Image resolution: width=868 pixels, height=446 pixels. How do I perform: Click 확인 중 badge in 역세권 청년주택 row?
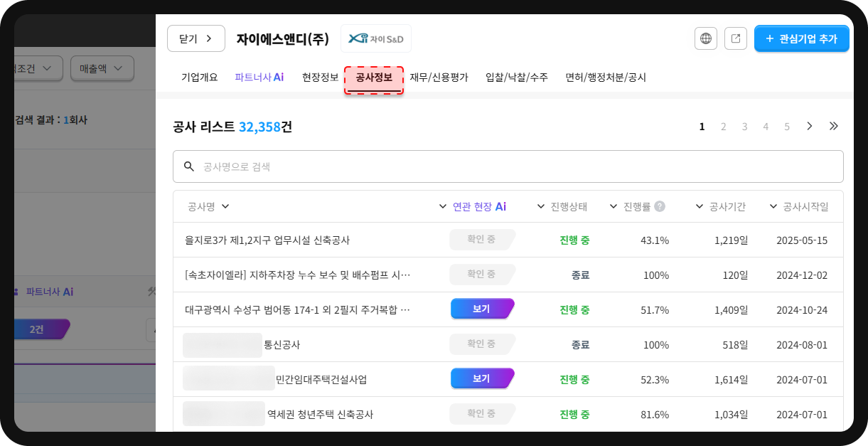(x=482, y=413)
